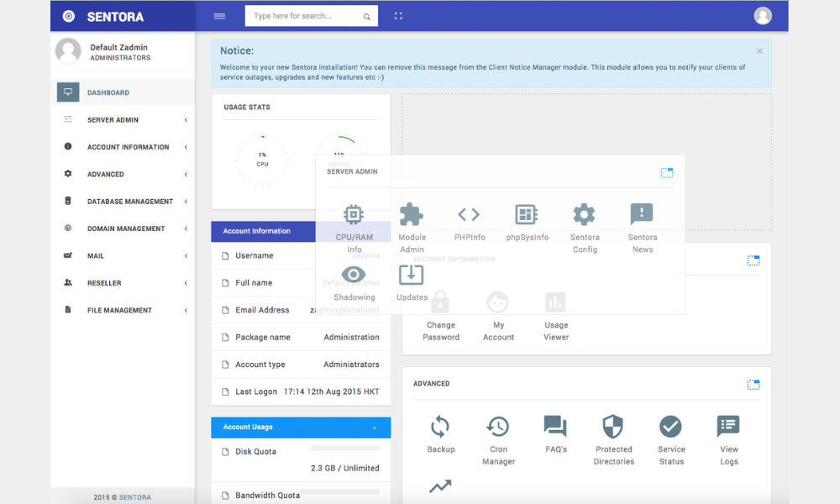Open the user avatar menu in header
The width and height of the screenshot is (840, 504).
coord(763,16)
